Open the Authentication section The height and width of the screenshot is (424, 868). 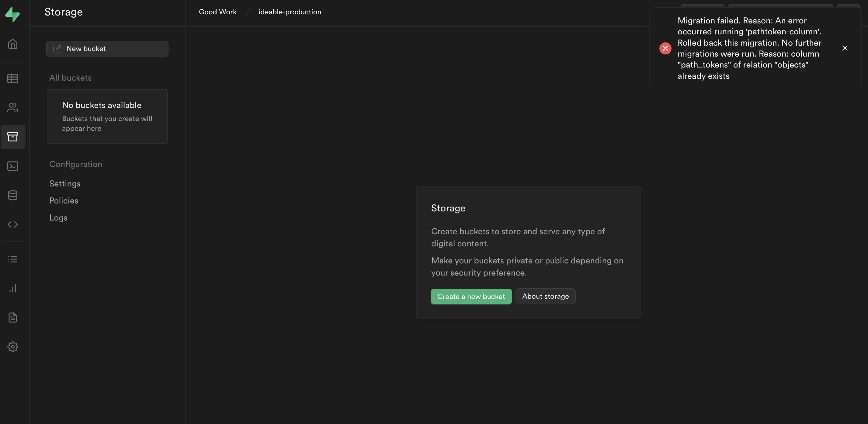[12, 107]
